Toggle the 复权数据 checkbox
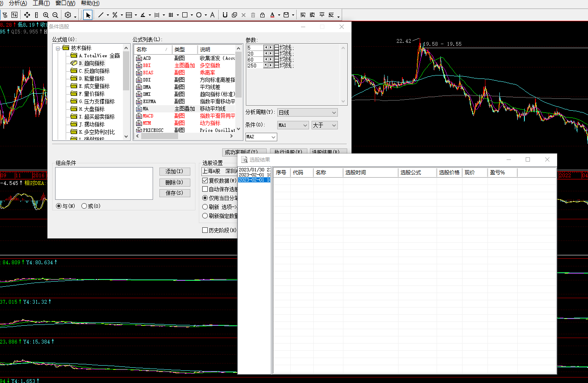 point(205,181)
